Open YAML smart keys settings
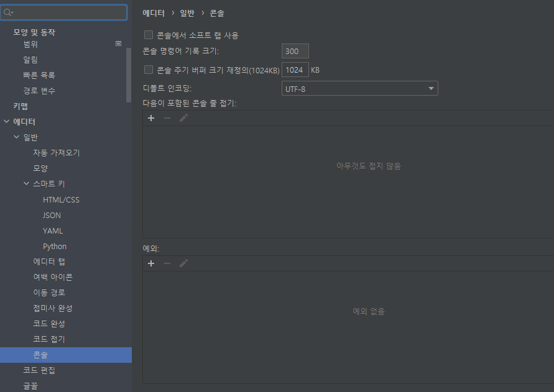Screen dimensions: 554x392 pos(53,230)
